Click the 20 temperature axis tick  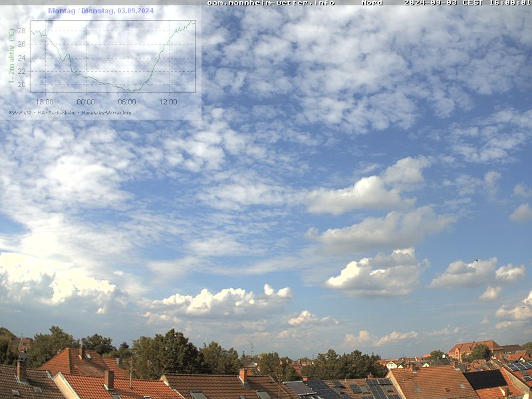(21, 85)
